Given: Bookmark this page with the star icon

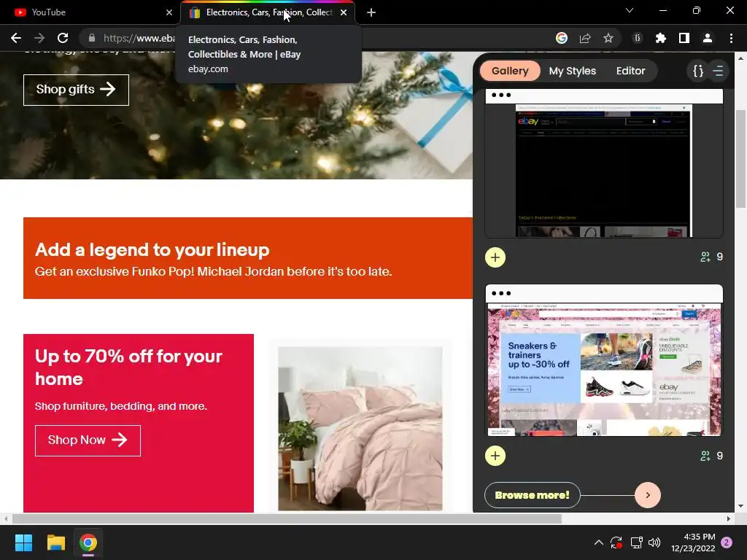Looking at the screenshot, I should pos(608,38).
